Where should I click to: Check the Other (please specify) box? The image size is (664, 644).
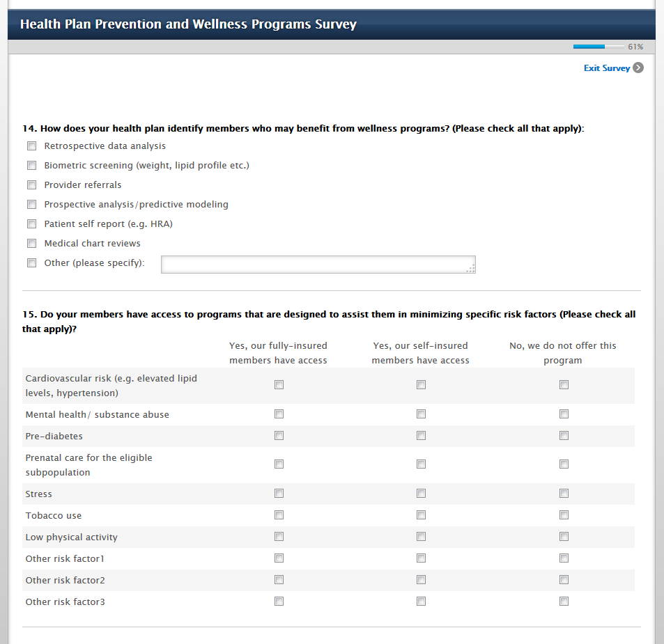(31, 263)
